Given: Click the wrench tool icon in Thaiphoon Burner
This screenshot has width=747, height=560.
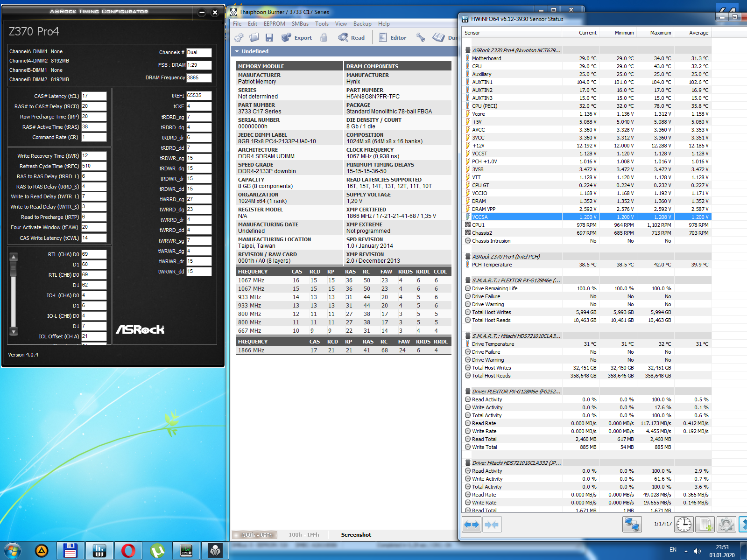Looking at the screenshot, I should pyautogui.click(x=421, y=38).
